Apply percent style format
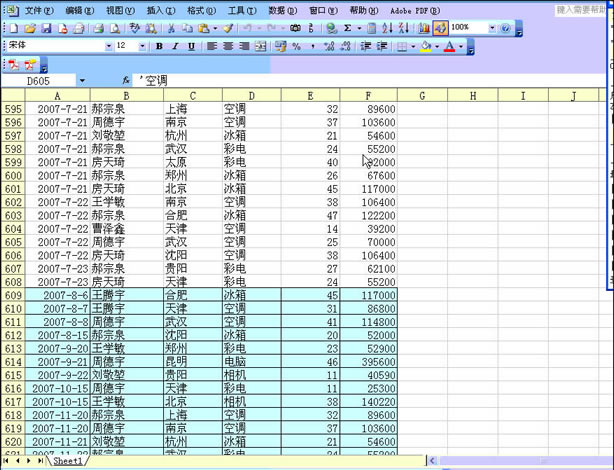This screenshot has width=614, height=470. [x=297, y=47]
